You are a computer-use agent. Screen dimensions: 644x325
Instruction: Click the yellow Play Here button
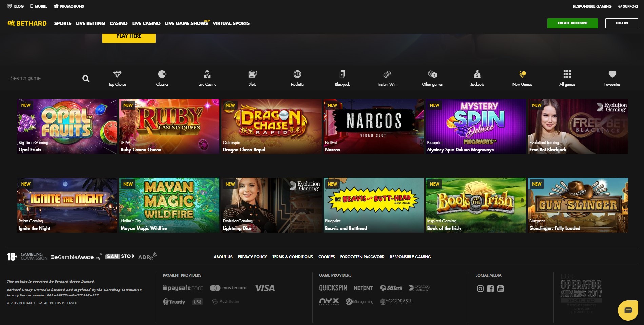click(129, 38)
